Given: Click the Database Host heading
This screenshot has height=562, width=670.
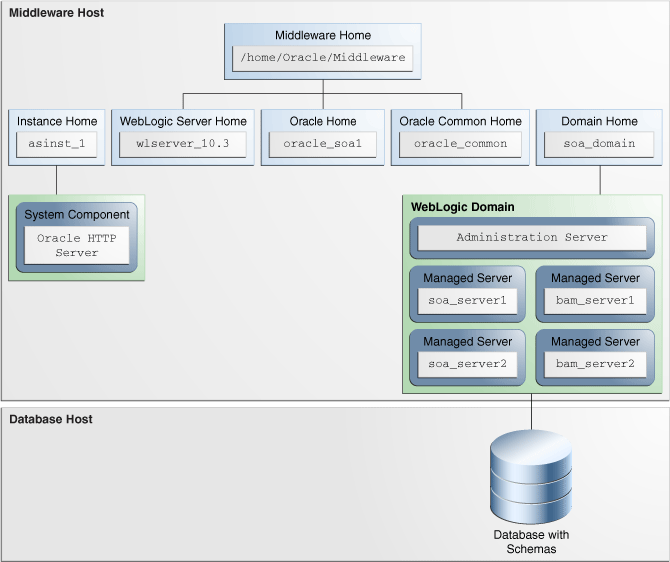Looking at the screenshot, I should click(x=51, y=419).
